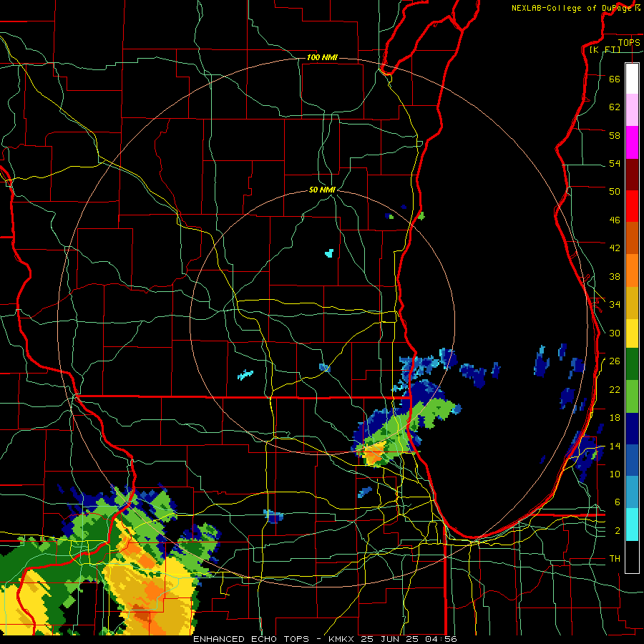
Task: Select the "62" legend value
Action: [615, 107]
